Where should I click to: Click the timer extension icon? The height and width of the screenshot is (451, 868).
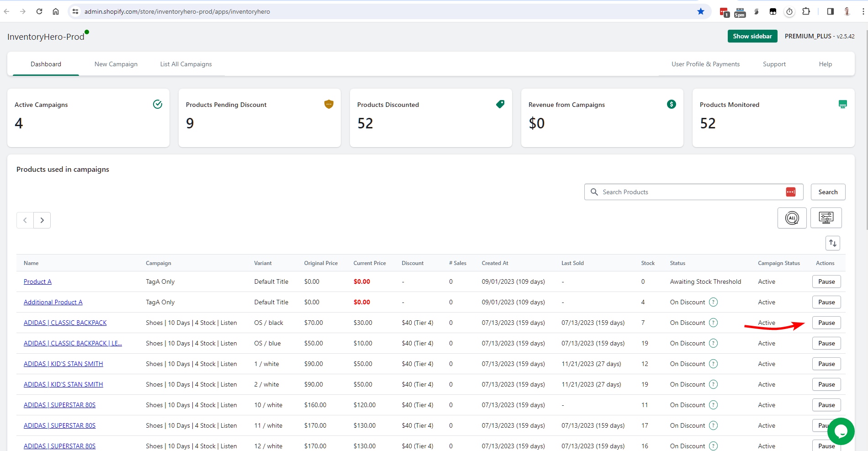[789, 11]
